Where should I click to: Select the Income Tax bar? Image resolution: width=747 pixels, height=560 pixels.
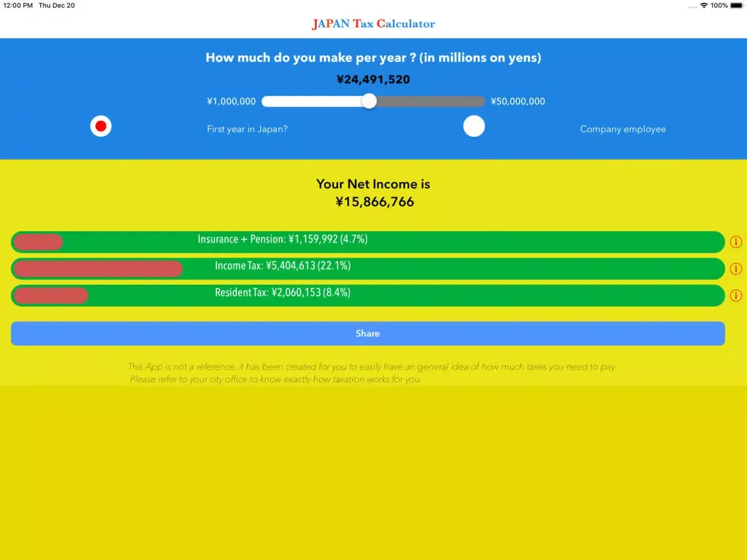tap(368, 269)
